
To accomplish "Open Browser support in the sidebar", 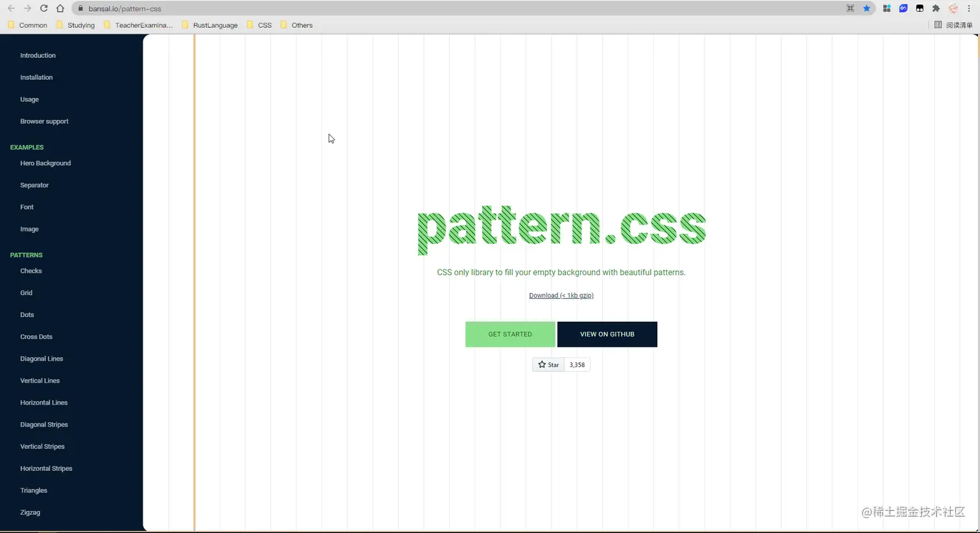I will coord(44,122).
